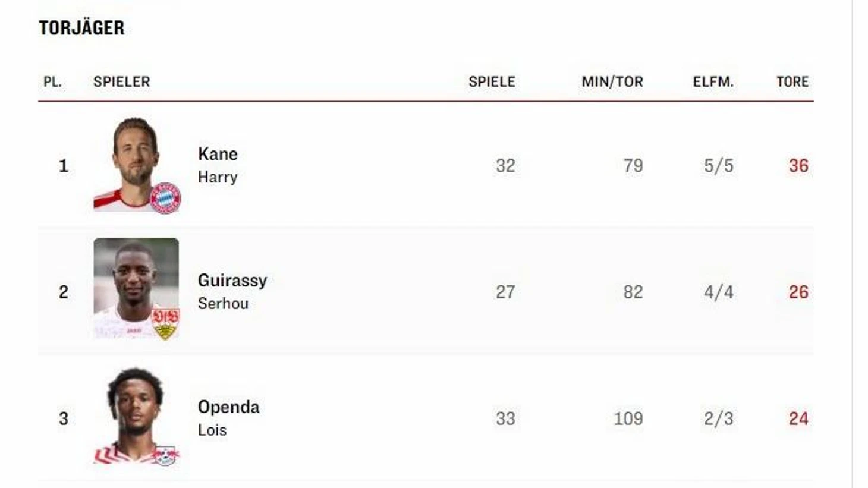Sort by the ELFM. column header

point(713,82)
